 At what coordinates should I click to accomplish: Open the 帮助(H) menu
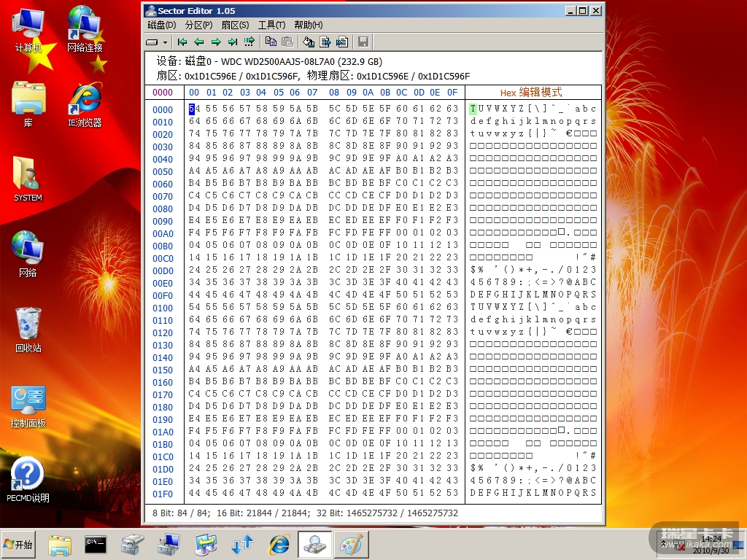point(308,25)
